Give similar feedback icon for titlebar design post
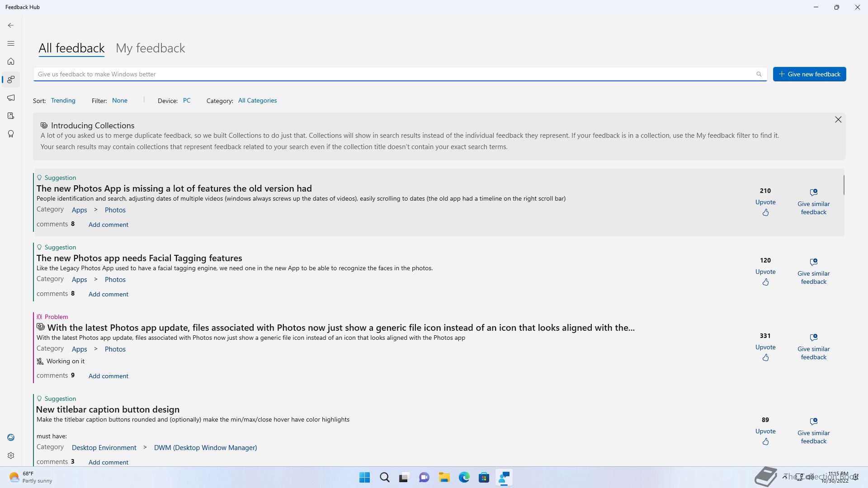 click(814, 421)
